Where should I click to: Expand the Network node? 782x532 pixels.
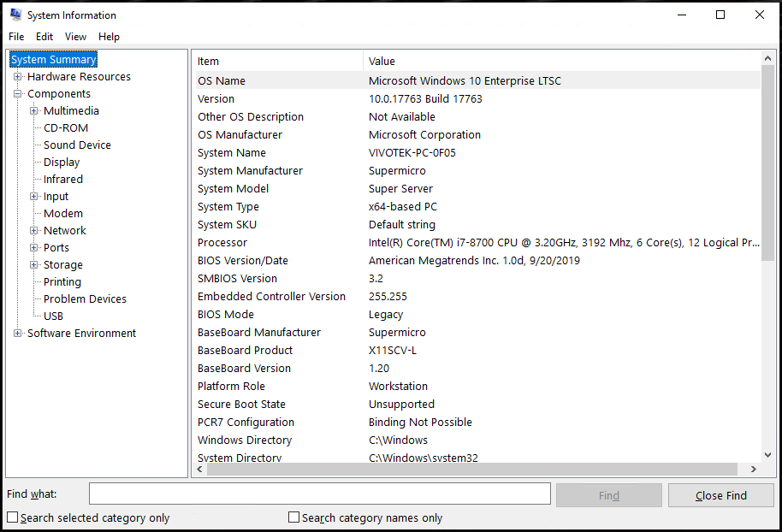pos(33,230)
